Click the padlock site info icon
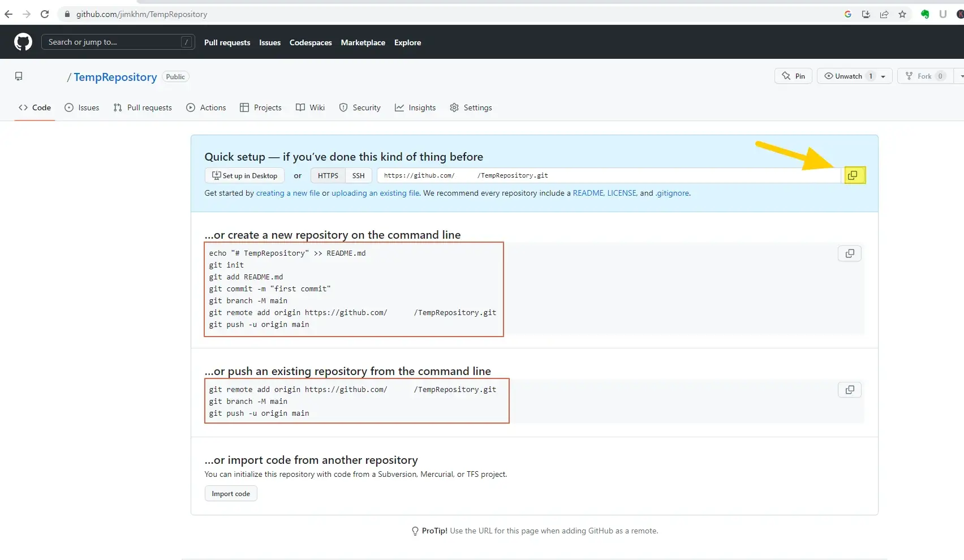 pos(67,14)
